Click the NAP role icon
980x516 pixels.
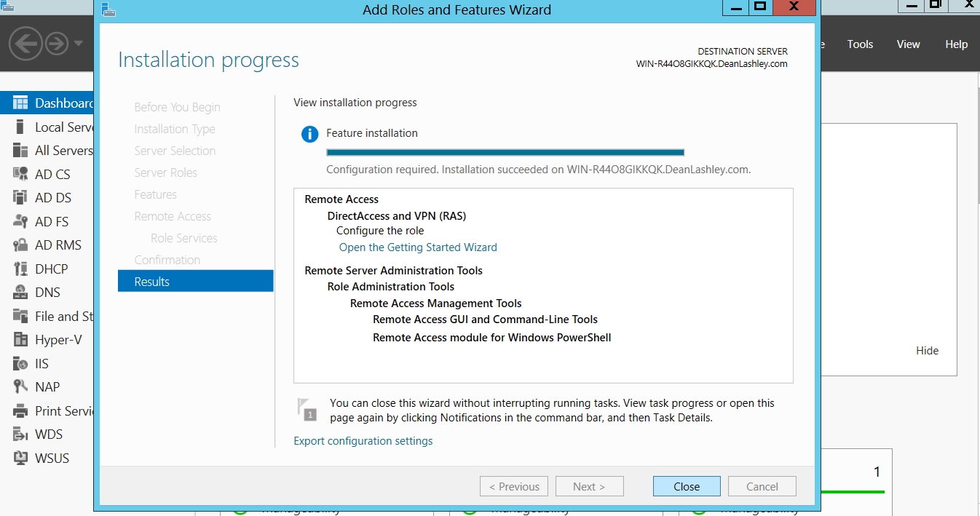coord(20,387)
